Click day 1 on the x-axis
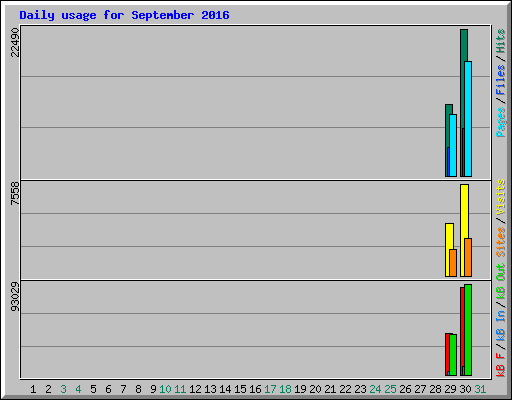The height and width of the screenshot is (400, 512). point(33,389)
